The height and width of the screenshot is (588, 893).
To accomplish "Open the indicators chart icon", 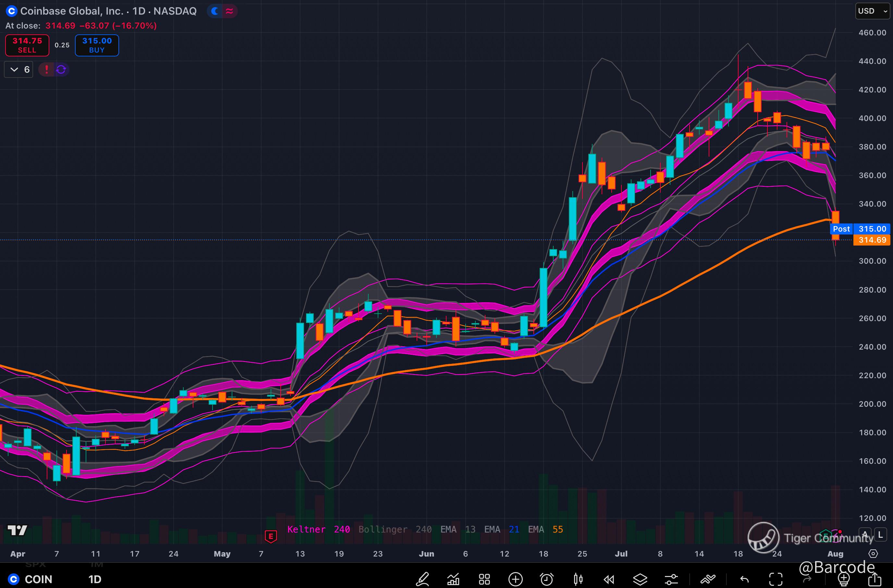I will click(x=453, y=579).
